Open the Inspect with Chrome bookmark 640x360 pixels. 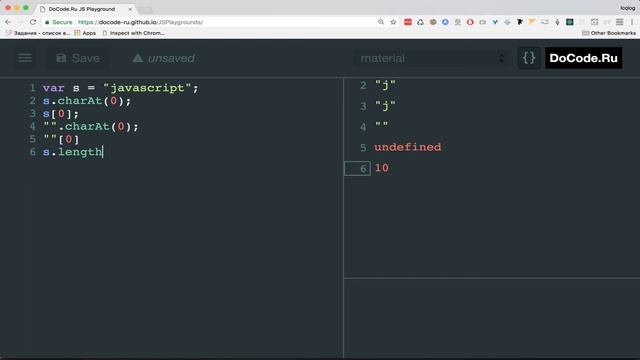point(133,33)
